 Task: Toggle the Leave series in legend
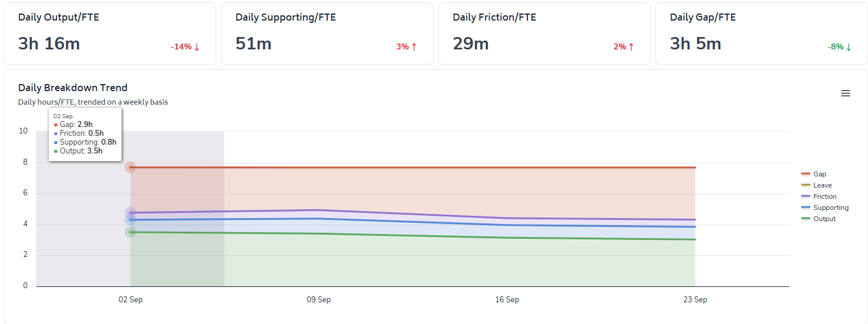(822, 185)
